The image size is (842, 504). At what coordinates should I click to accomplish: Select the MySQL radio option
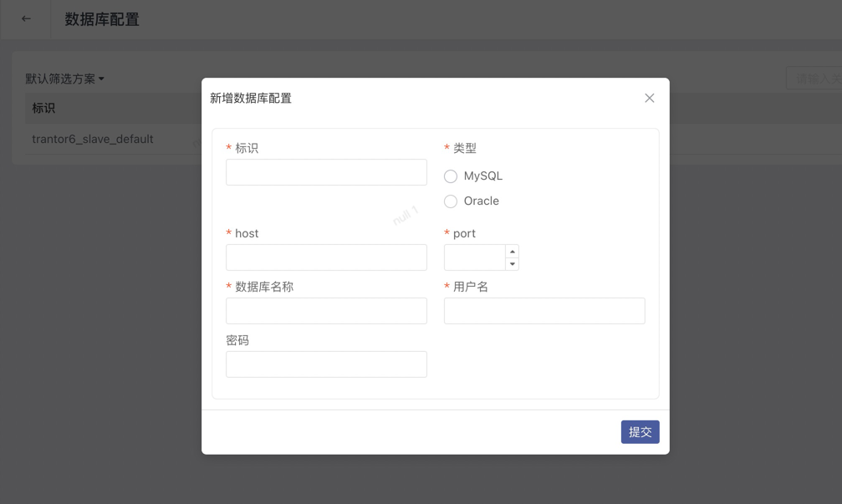tap(451, 176)
